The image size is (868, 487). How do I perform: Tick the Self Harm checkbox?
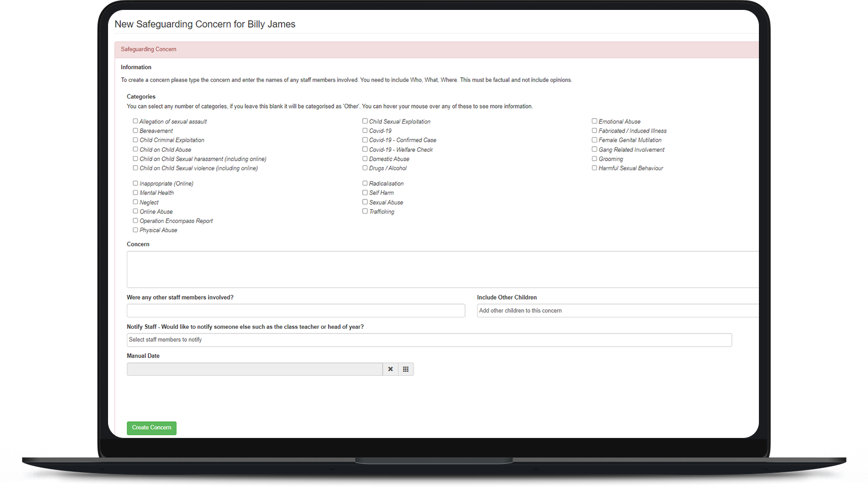click(x=365, y=193)
